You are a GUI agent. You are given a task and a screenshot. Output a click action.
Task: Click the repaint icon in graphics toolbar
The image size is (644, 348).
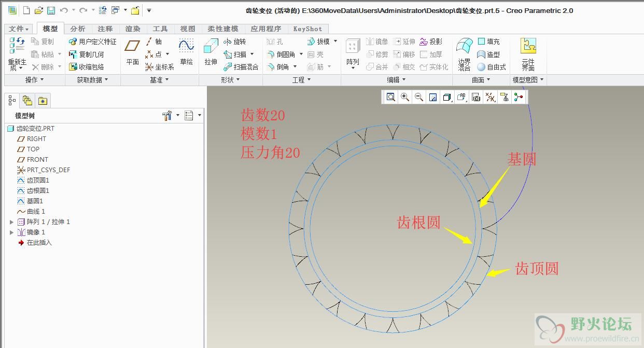pos(433,97)
